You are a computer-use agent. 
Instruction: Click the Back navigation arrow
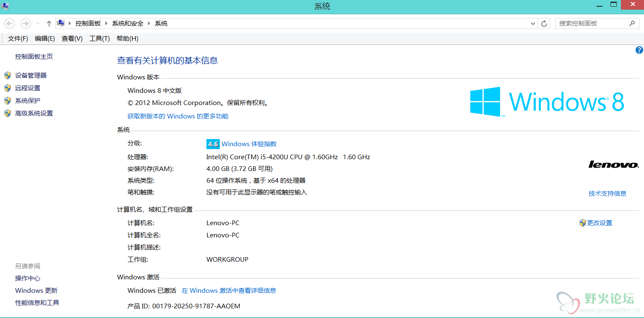coord(10,24)
